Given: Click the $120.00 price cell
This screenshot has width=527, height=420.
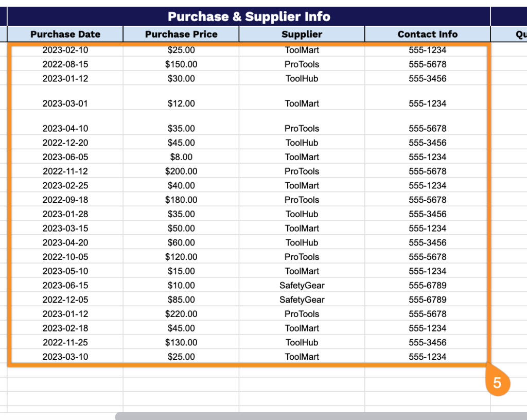Looking at the screenshot, I should 181,257.
